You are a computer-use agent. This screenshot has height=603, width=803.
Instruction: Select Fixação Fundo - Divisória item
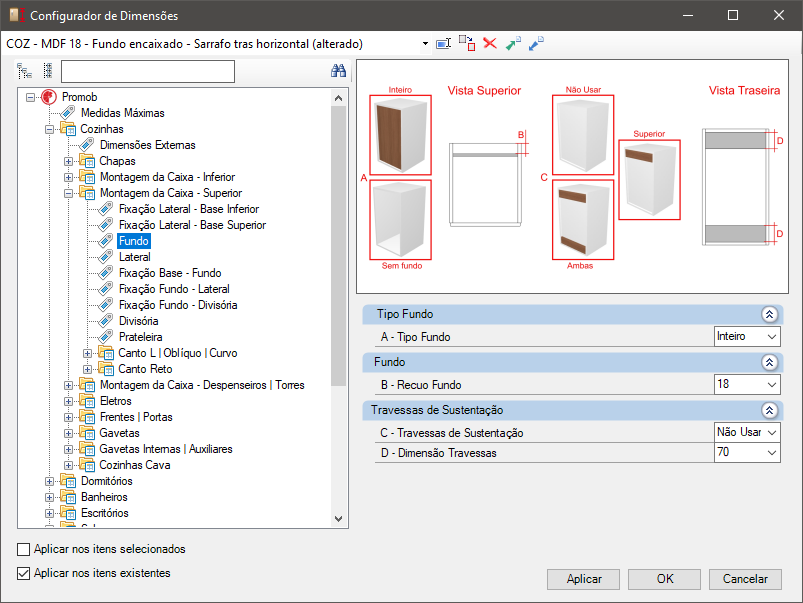(178, 305)
